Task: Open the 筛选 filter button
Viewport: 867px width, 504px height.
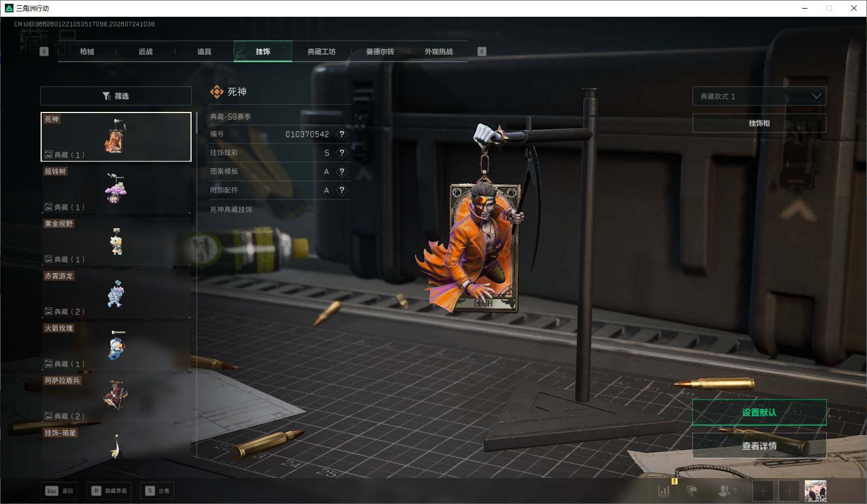Action: (x=116, y=96)
